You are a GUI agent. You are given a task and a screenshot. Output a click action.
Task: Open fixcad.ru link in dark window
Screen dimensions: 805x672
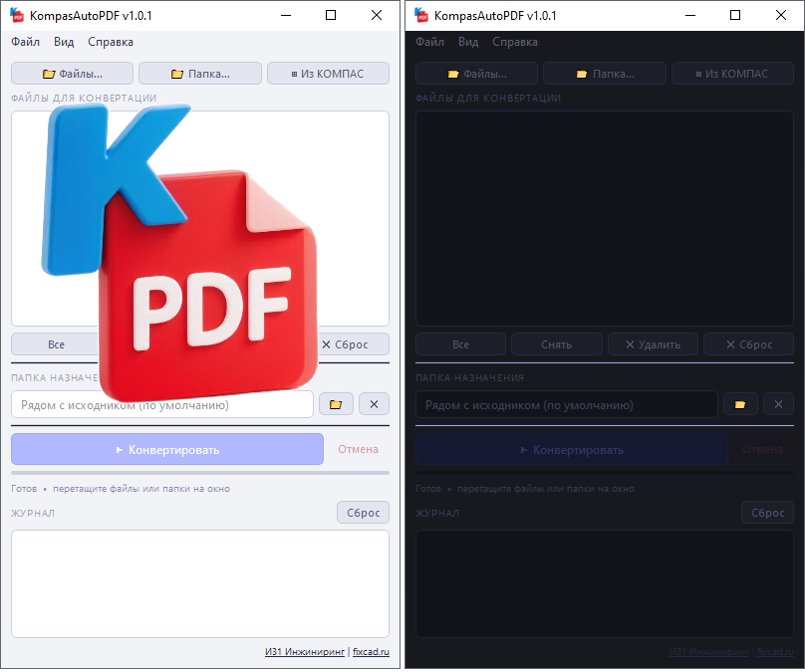(x=775, y=651)
